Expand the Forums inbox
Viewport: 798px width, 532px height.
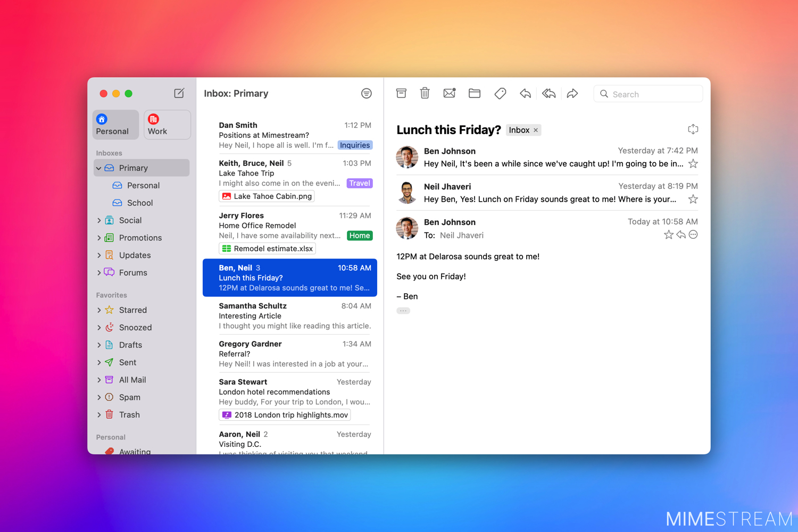[x=99, y=273]
